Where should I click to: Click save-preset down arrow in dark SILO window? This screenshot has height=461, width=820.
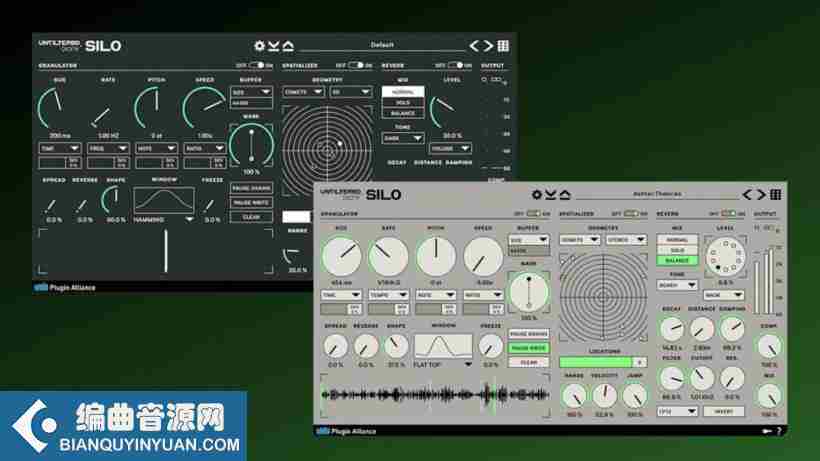(274, 46)
